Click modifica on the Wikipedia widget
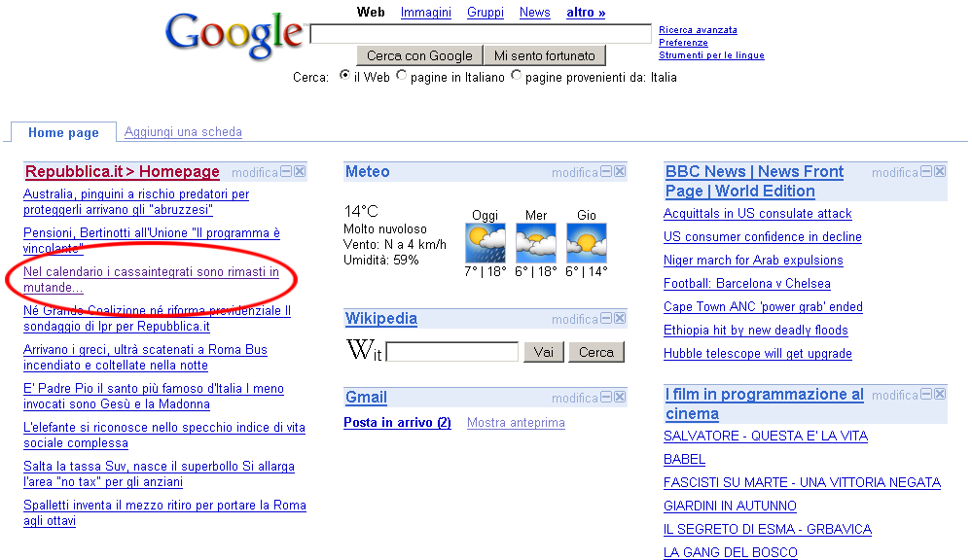972x560 pixels. coord(575,319)
